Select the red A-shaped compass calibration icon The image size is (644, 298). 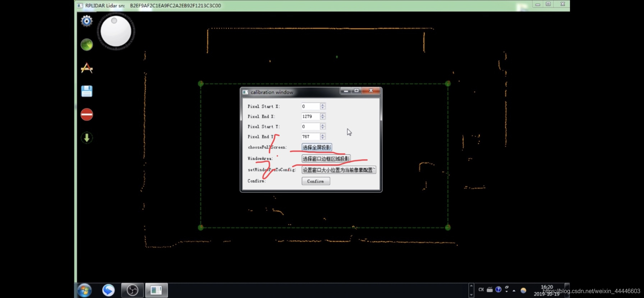[x=87, y=68]
